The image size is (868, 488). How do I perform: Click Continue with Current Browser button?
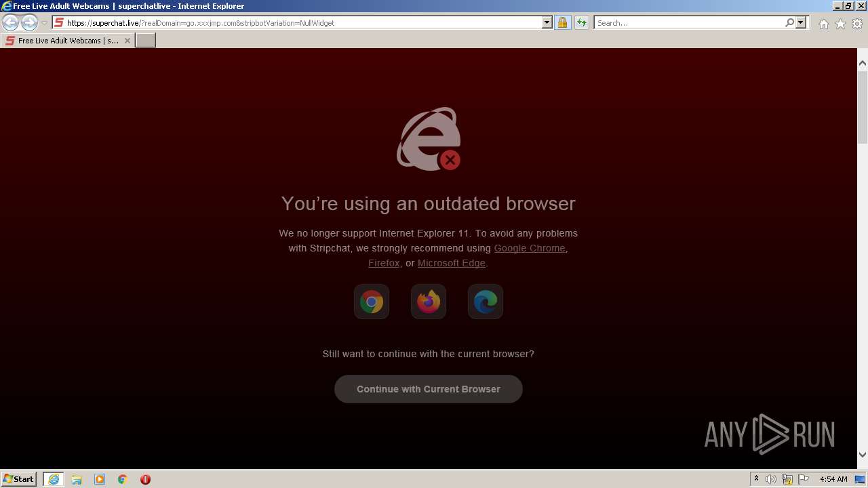pyautogui.click(x=429, y=389)
